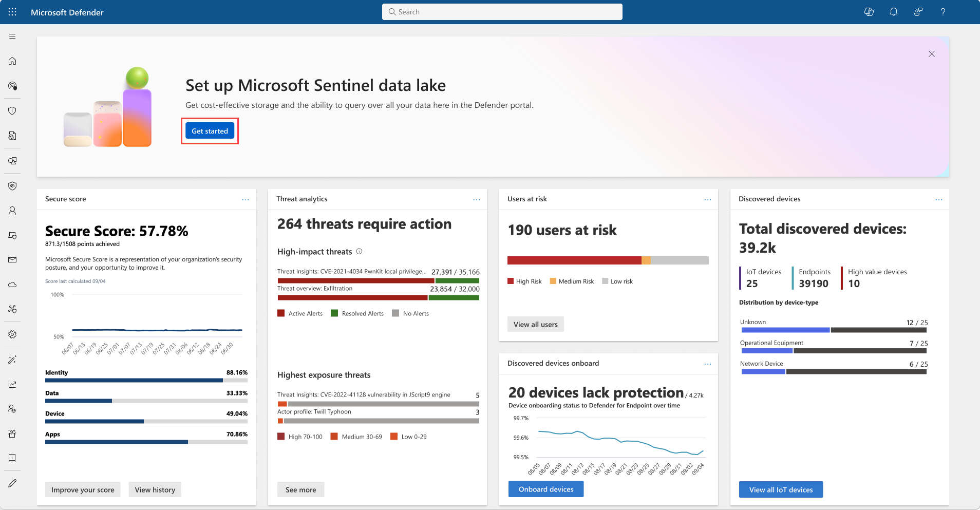Open Learning hub graduate icon in sidebar
The image size is (980, 510).
pyautogui.click(x=12, y=409)
